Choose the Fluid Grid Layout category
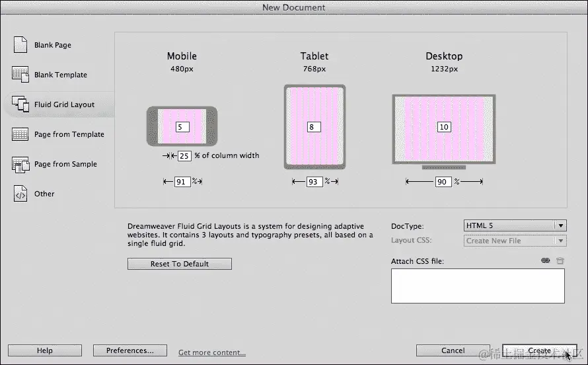The image size is (588, 365). pos(64,104)
